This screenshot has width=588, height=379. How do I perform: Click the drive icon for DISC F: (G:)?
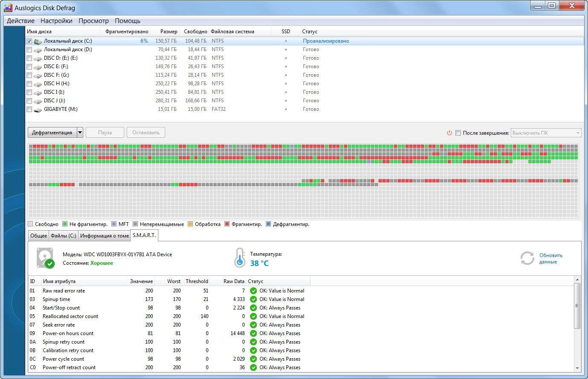tap(38, 75)
